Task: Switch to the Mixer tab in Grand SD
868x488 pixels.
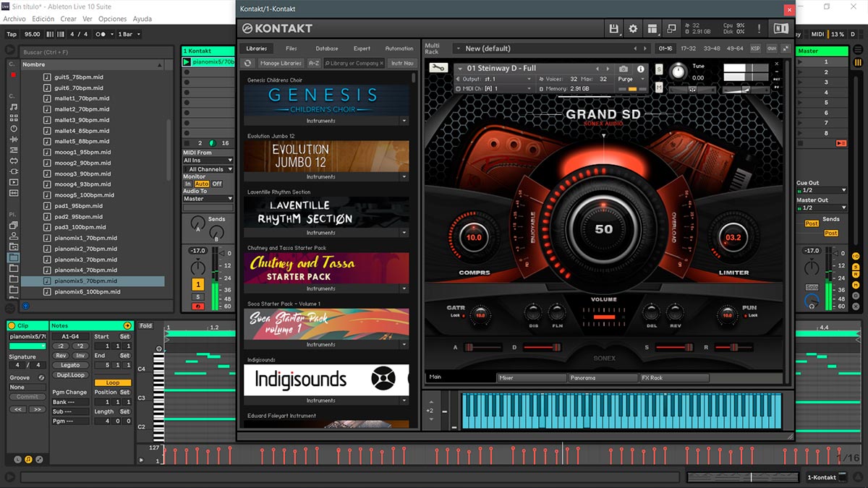Action: 532,377
